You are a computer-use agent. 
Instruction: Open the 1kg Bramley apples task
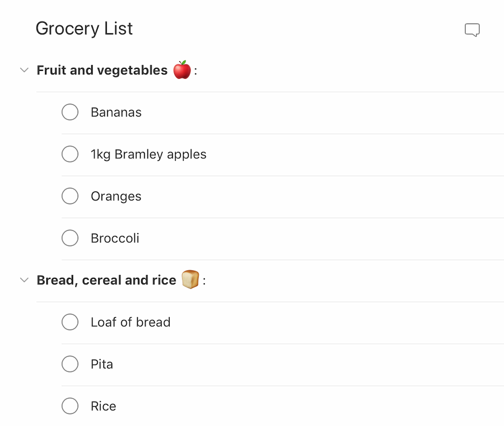[x=148, y=154]
